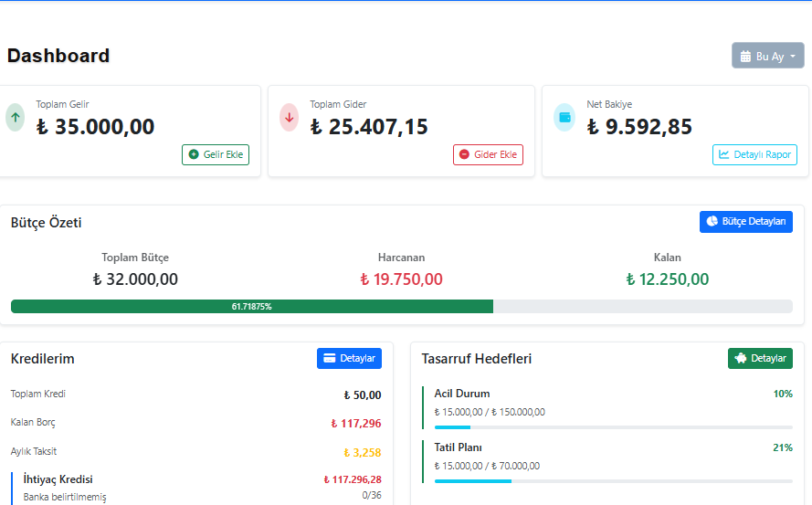The image size is (812, 505).
Task: Click the blue wallet Net Bakiye icon
Action: click(x=564, y=117)
